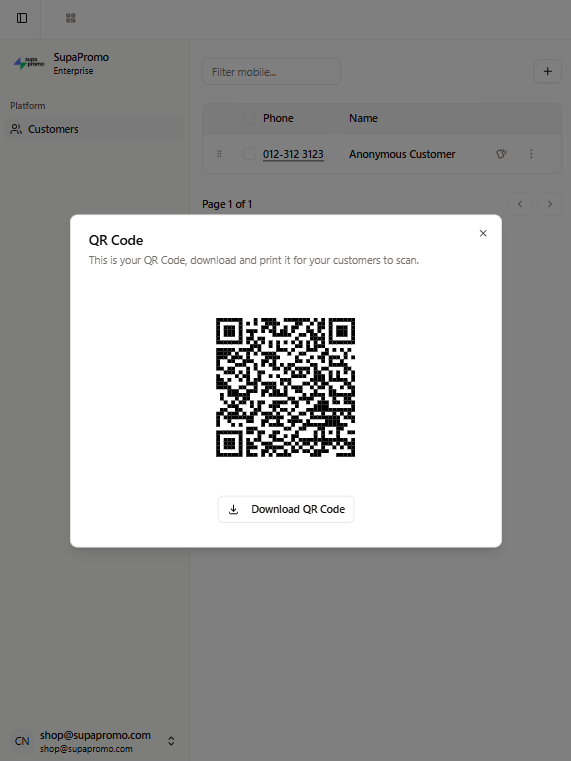This screenshot has width=571, height=761.
Task: Click the Customers people icon
Action: pyautogui.click(x=16, y=129)
